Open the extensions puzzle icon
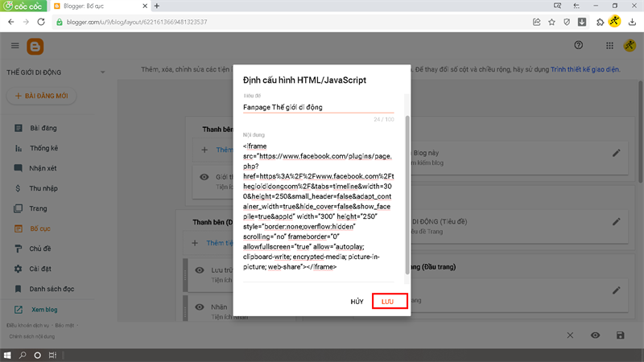The width and height of the screenshot is (644, 362). [x=600, y=23]
